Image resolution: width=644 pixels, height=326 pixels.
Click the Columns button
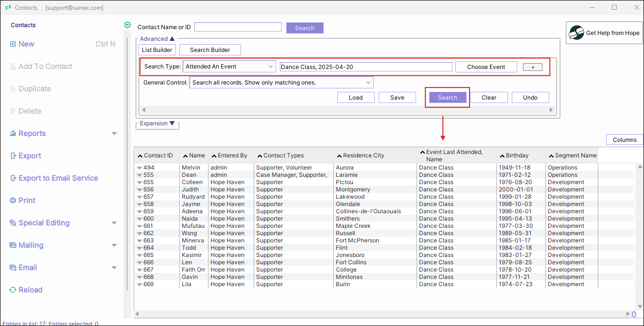(624, 140)
